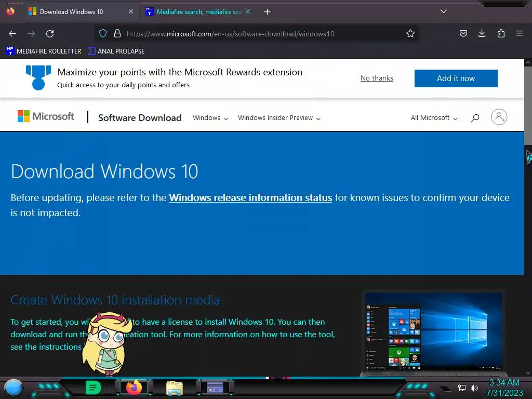Click the Add it now button
Screen dimensions: 532x399
click(x=456, y=78)
